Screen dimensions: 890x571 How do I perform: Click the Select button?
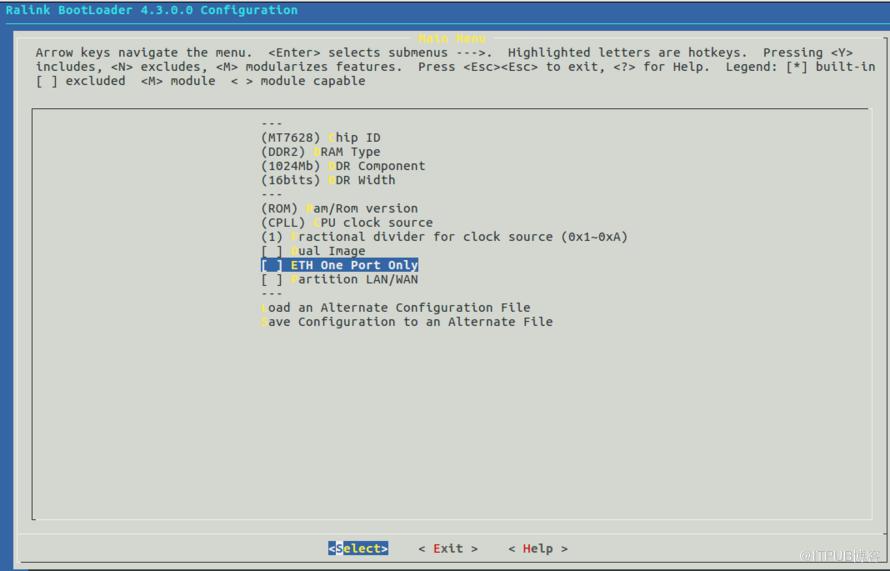[358, 548]
